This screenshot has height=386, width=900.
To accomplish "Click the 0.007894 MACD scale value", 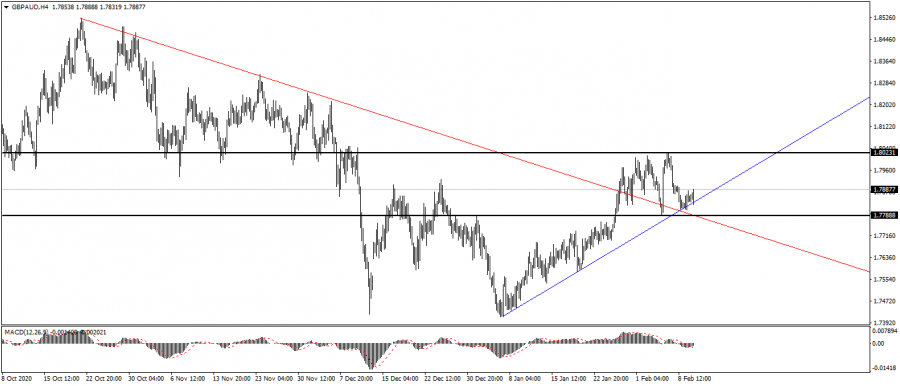I will (885, 331).
